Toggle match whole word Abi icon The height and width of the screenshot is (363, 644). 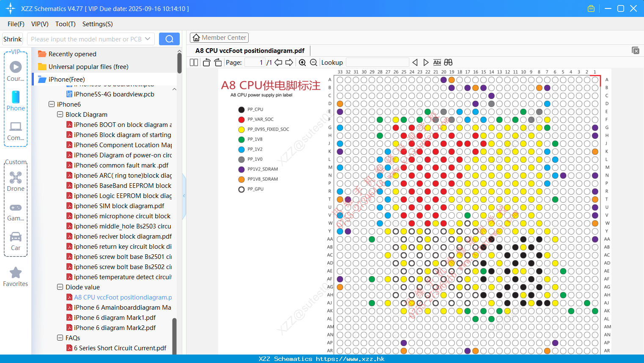(x=437, y=63)
